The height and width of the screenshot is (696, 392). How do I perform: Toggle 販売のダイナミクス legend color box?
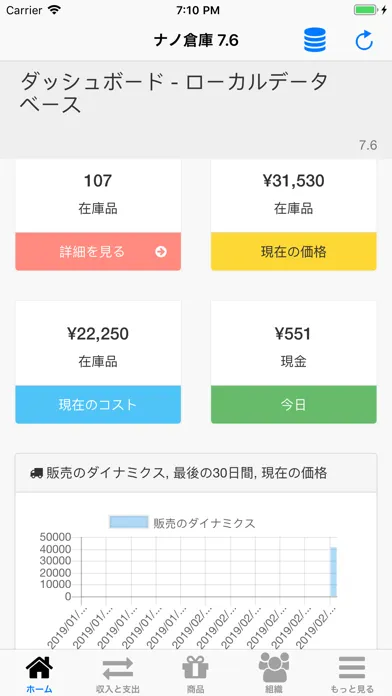pyautogui.click(x=129, y=522)
